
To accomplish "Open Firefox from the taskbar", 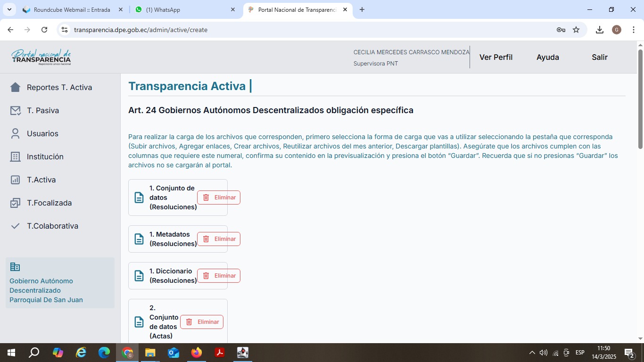I will click(197, 353).
